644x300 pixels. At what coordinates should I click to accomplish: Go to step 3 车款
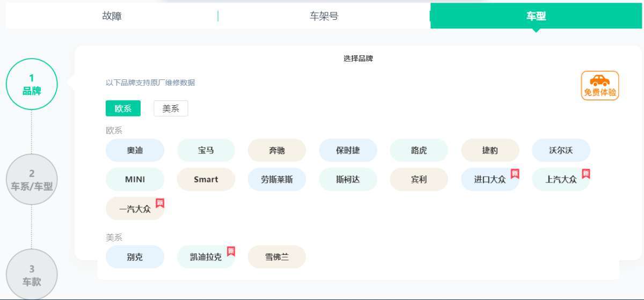[x=32, y=275]
